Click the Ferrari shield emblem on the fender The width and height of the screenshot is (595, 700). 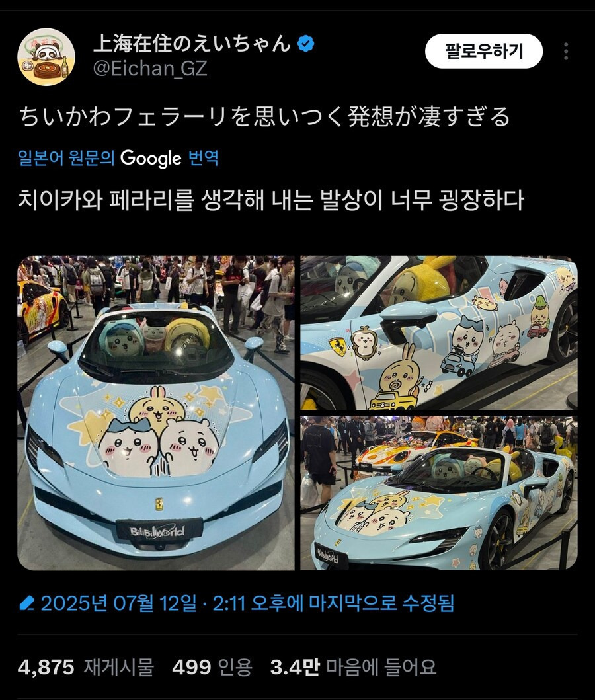click(x=338, y=347)
